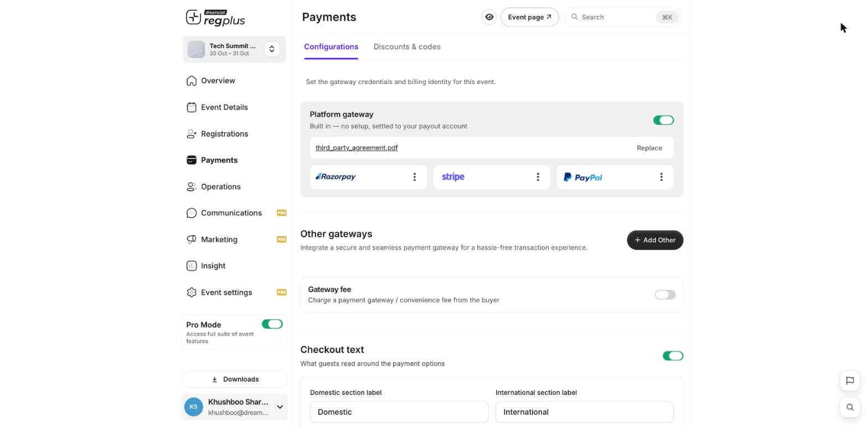Viewport: 868px width, 427px height.
Task: Click the search magnifier icon in header
Action: point(575,17)
